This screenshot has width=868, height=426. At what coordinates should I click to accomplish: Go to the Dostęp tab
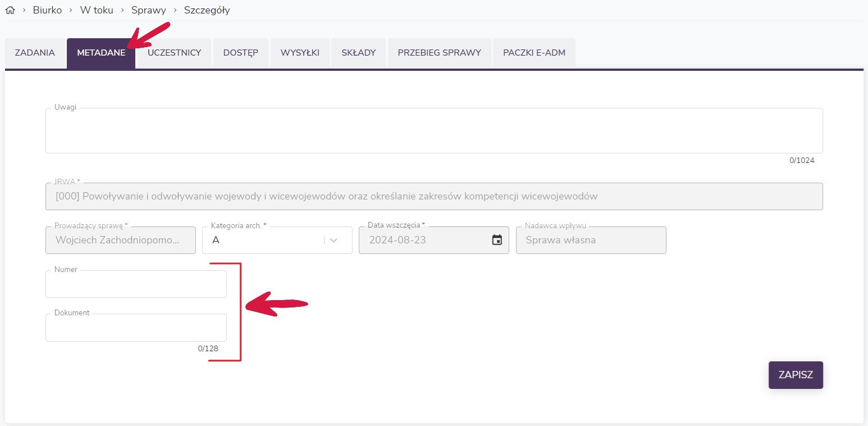240,53
